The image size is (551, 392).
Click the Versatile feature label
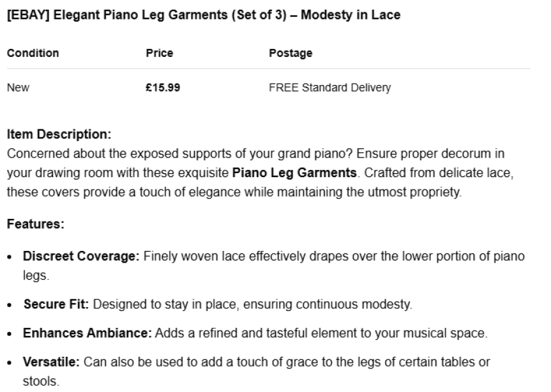pos(51,362)
